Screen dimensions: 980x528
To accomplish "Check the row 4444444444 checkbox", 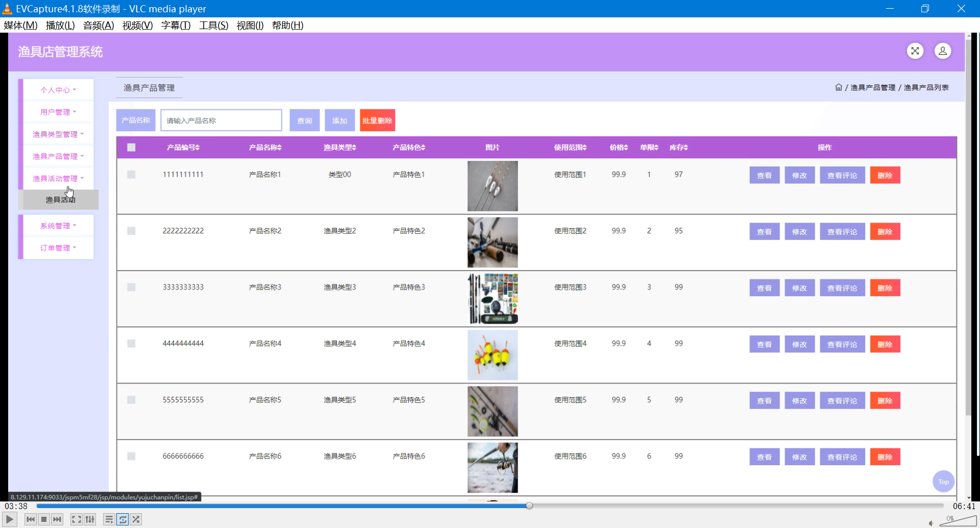I will point(131,344).
